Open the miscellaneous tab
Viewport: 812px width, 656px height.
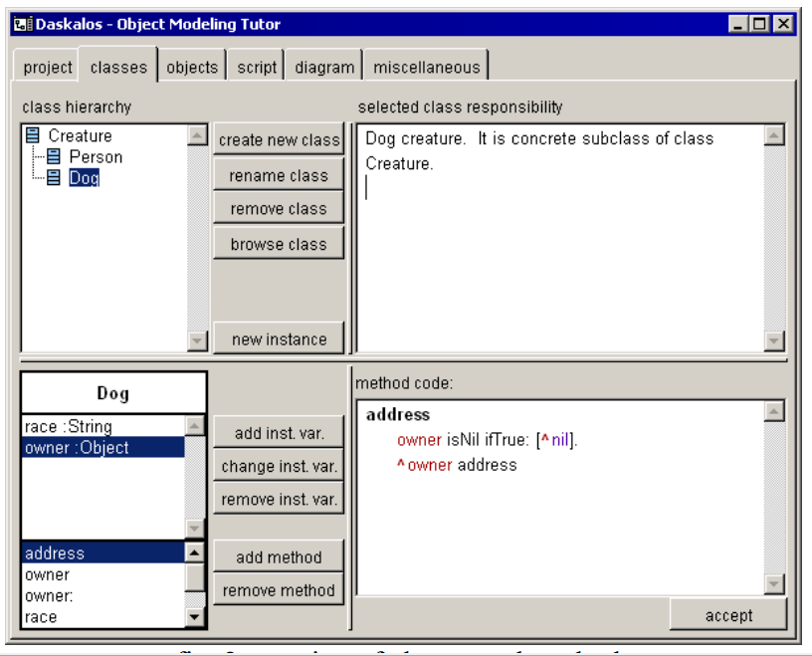[x=426, y=67]
